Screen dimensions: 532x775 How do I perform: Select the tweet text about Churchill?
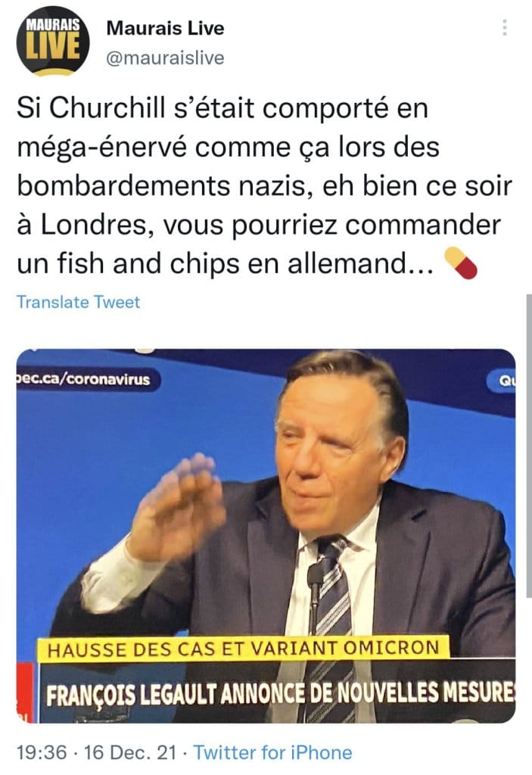pos(264,185)
